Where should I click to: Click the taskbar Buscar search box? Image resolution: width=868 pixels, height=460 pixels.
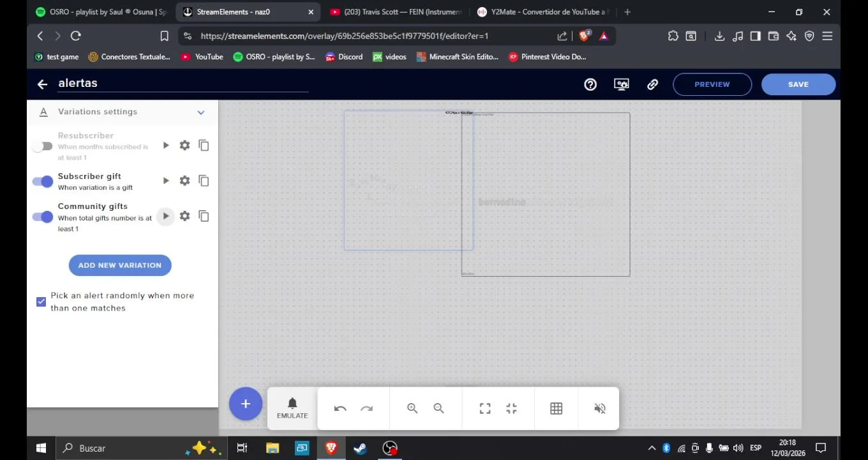(x=140, y=448)
